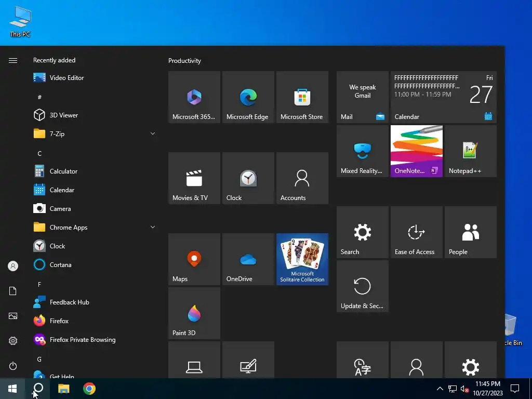Viewport: 532px width, 399px height.
Task: Open Calendar in the app list
Action: (x=94, y=190)
